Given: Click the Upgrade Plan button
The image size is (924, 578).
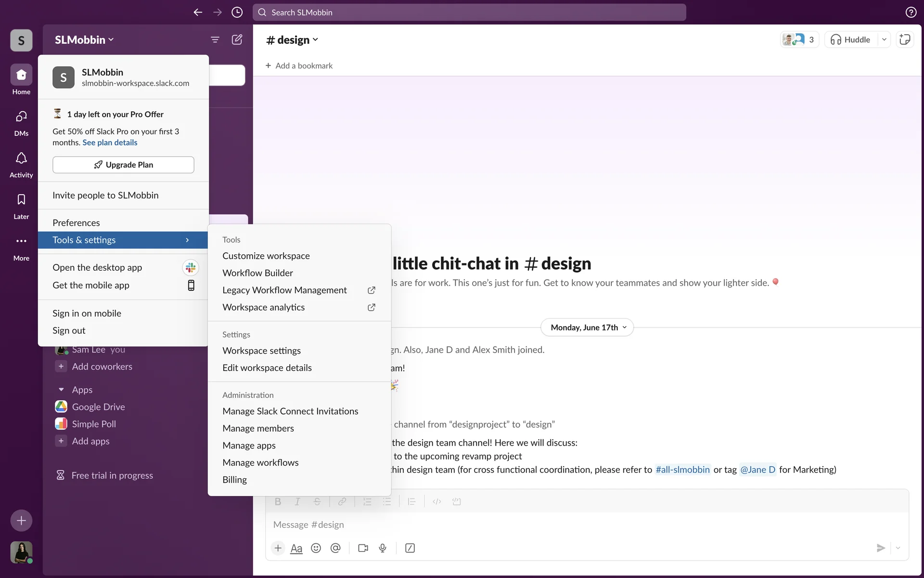Looking at the screenshot, I should [123, 165].
